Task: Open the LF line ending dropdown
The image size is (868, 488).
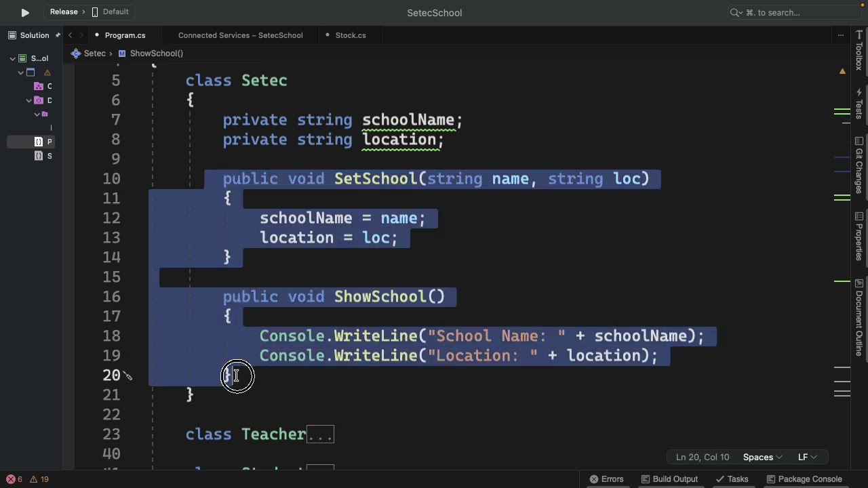Action: [x=807, y=457]
